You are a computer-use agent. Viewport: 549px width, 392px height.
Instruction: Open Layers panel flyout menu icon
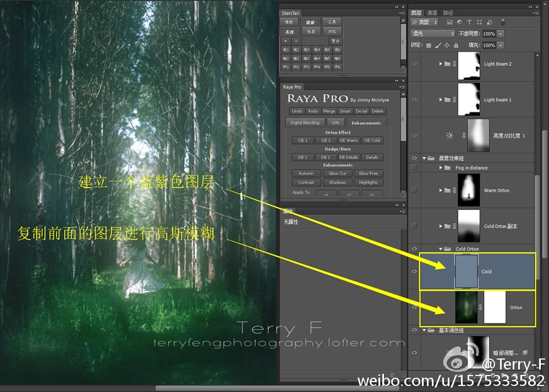[536, 13]
